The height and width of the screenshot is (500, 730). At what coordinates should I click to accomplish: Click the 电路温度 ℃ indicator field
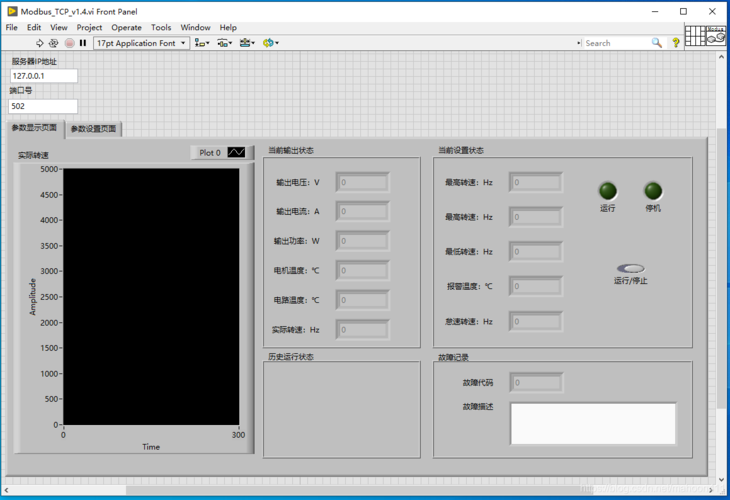pos(362,300)
